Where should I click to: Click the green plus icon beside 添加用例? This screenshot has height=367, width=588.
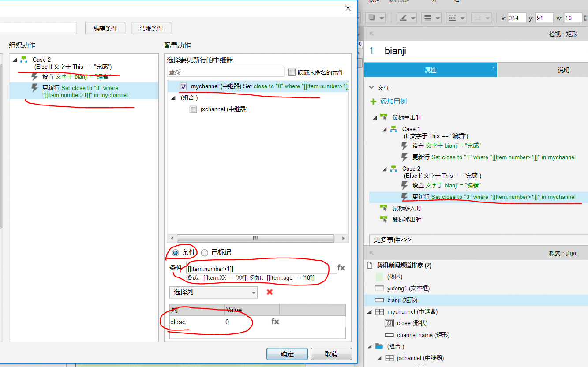373,101
